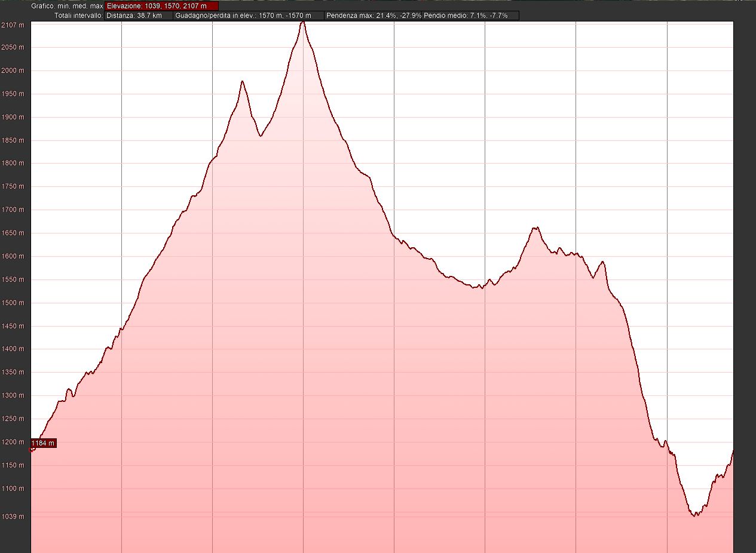Click the Grafico: min, med, max label
This screenshot has height=553, width=756.
coord(67,6)
